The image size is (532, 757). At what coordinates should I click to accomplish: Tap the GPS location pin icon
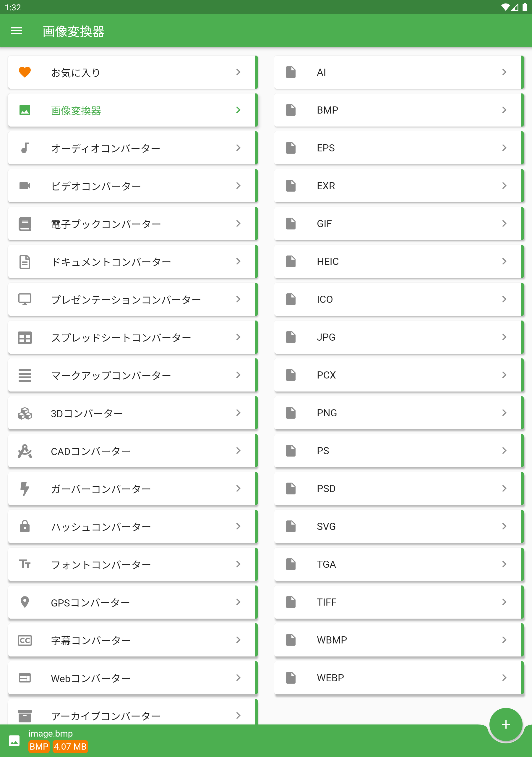[x=25, y=602]
